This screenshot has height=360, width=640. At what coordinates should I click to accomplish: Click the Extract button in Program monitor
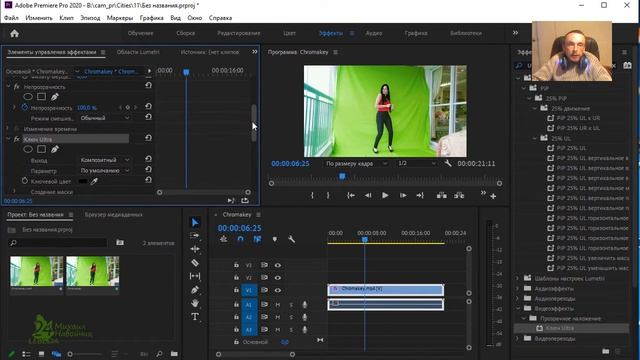pyautogui.click(x=459, y=196)
